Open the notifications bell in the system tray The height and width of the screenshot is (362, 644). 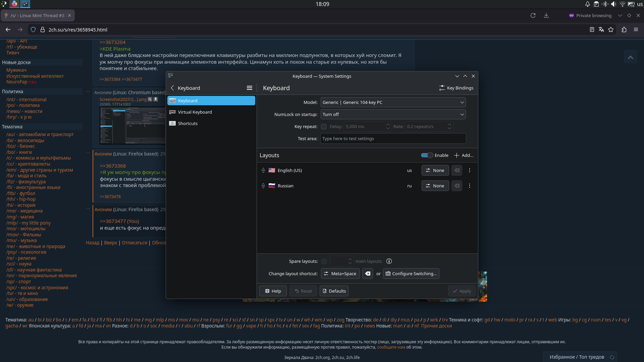pyautogui.click(x=587, y=4)
